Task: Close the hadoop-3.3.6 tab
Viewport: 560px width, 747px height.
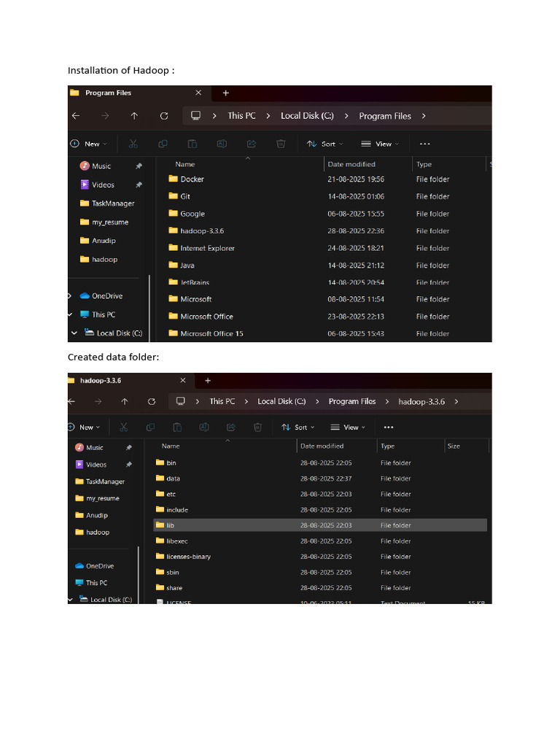Action: coord(183,381)
